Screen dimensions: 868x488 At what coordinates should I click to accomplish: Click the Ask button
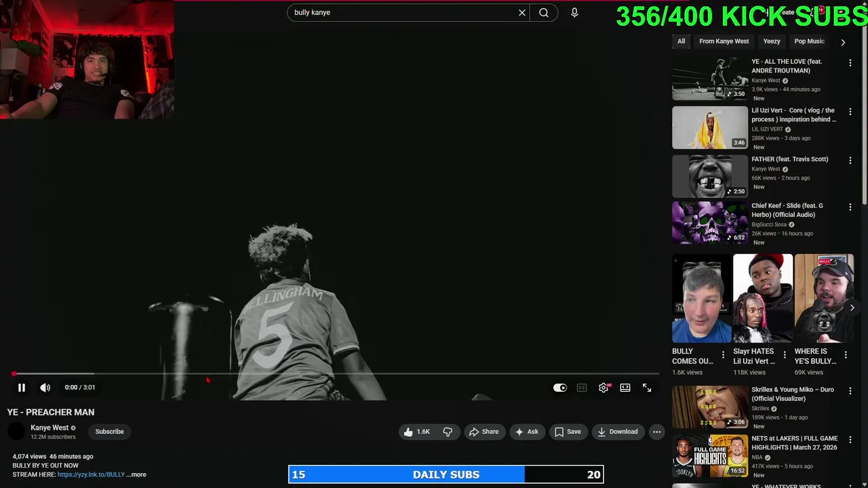527,432
